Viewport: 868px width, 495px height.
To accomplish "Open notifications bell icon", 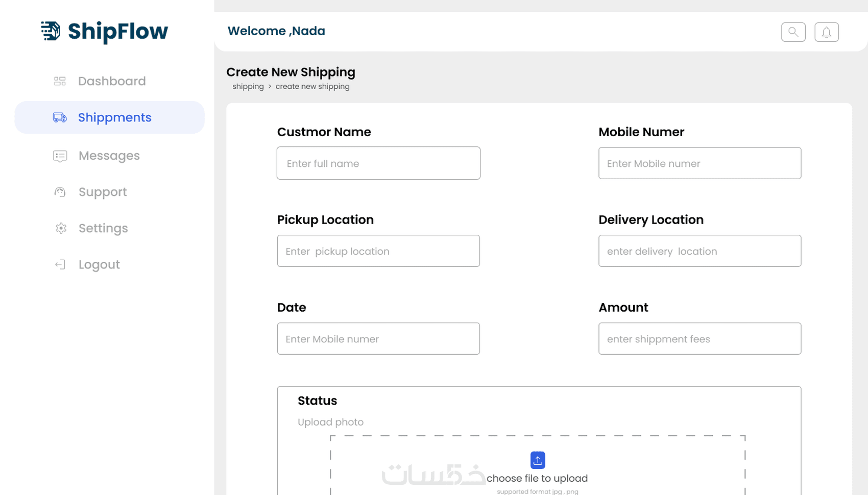I will tap(826, 32).
